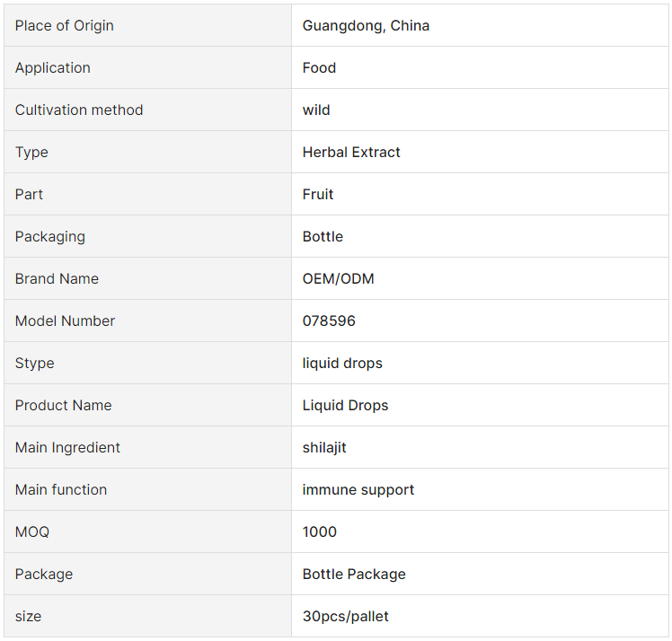Viewport: 672px width, 641px height.
Task: Select the model number 078596
Action: (x=329, y=320)
